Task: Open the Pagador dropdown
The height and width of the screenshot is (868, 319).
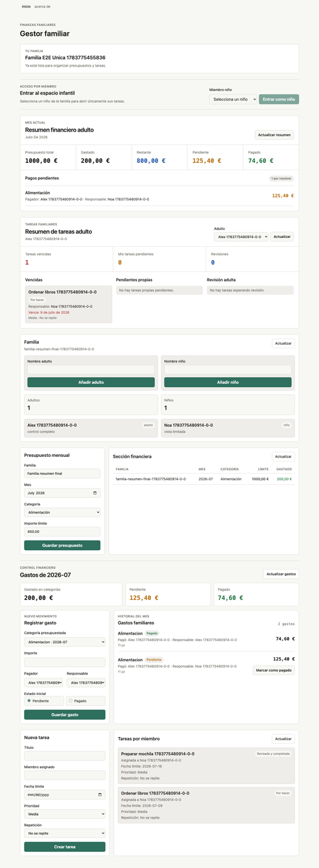Action: pyautogui.click(x=44, y=682)
